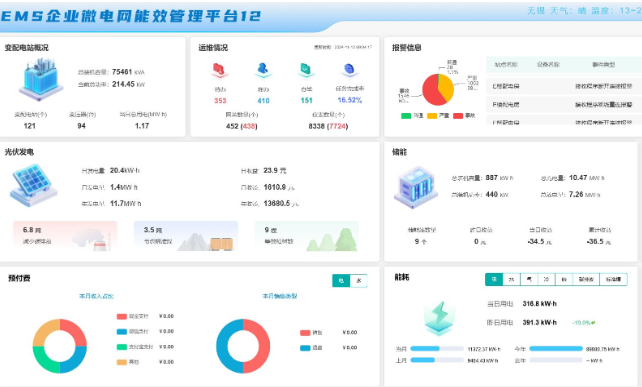Click the 本月售电类型 chart title
This screenshot has width=642, height=387.
[x=280, y=296]
